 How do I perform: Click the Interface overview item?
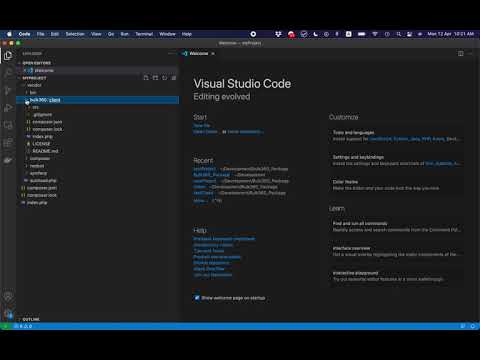pyautogui.click(x=396, y=251)
